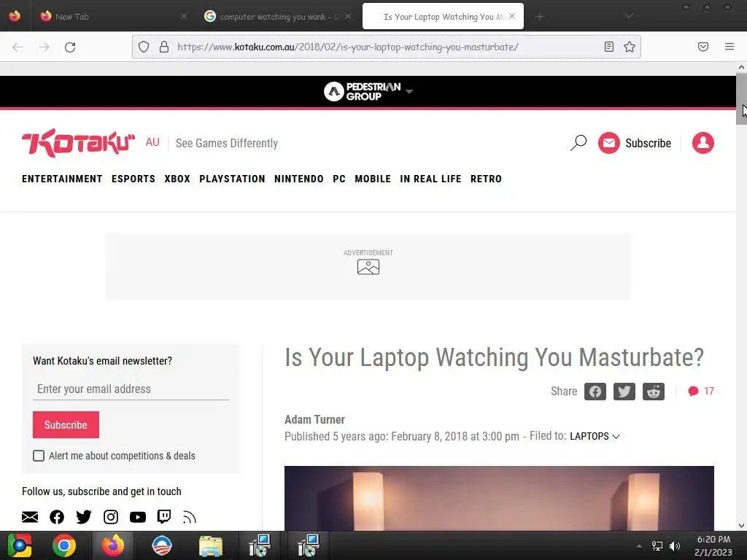
Task: Share the article on Facebook
Action: pyautogui.click(x=595, y=392)
